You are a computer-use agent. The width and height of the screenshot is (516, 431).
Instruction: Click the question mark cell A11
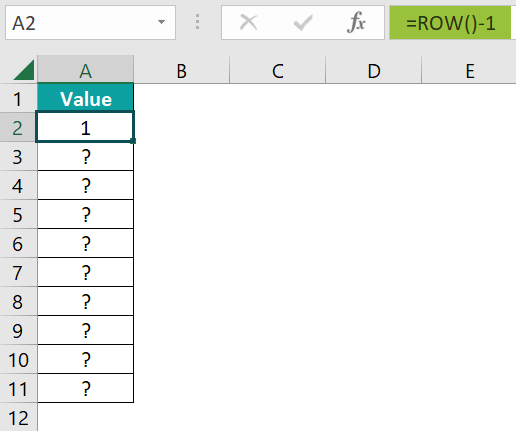tap(86, 388)
